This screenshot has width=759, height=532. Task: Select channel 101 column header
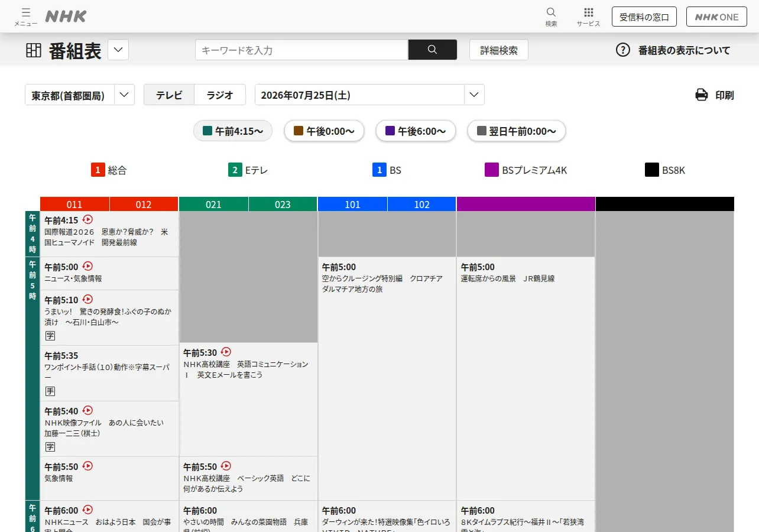point(352,205)
